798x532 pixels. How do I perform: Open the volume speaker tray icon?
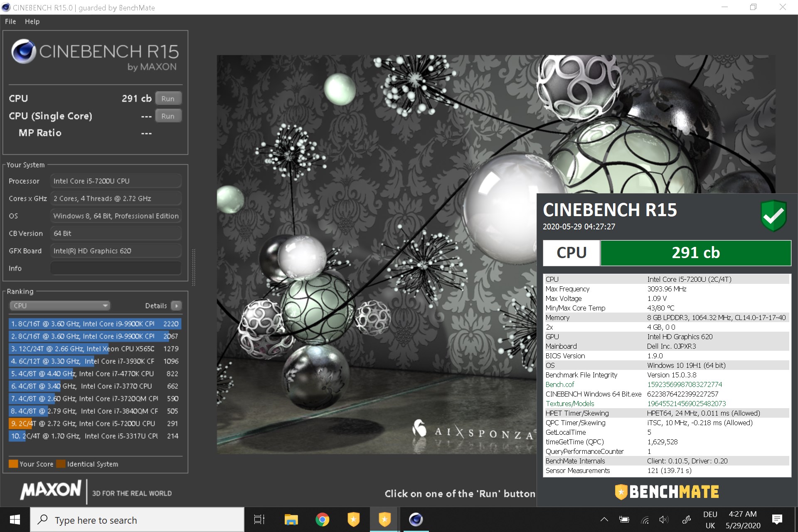coord(664,520)
